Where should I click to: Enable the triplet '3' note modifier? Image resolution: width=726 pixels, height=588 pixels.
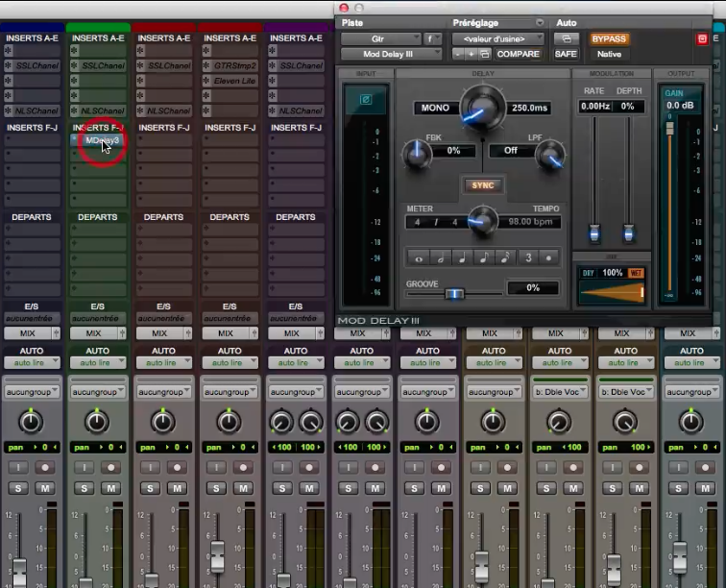click(x=528, y=258)
